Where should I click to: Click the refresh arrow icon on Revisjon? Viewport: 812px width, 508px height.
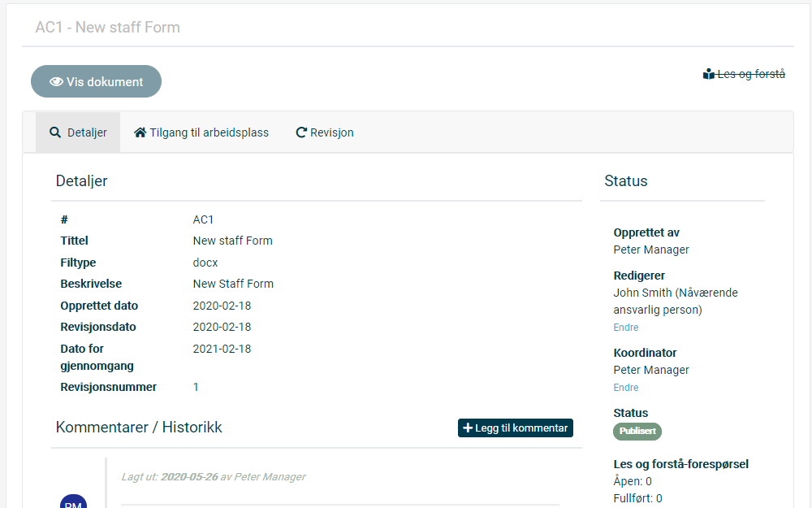click(301, 132)
